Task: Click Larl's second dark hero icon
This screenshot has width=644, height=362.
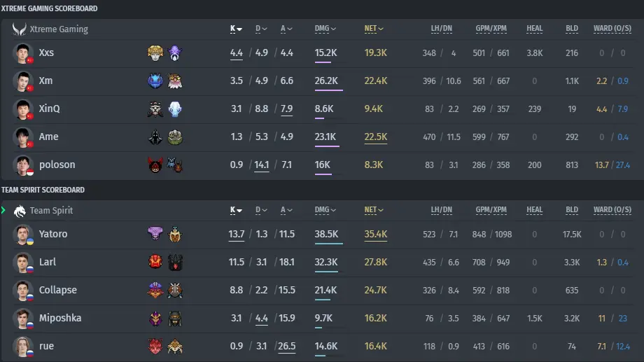Action: point(175,262)
